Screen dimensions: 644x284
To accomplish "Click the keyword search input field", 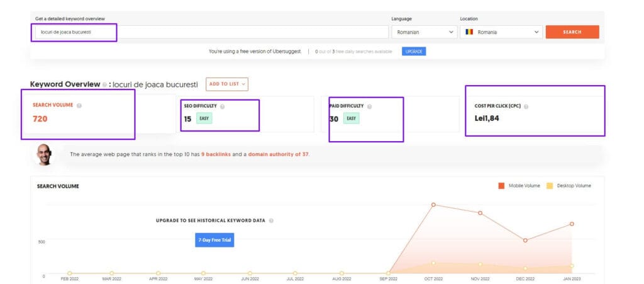I will coord(211,32).
